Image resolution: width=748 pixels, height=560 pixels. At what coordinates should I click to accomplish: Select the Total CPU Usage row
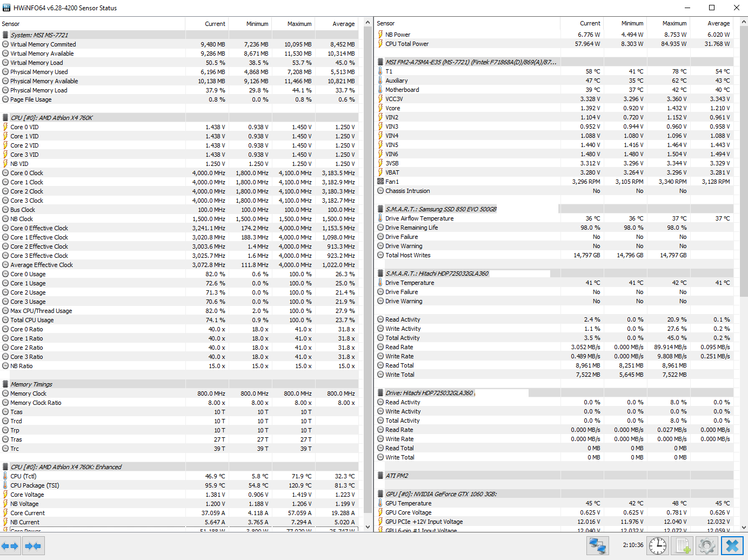(x=179, y=320)
